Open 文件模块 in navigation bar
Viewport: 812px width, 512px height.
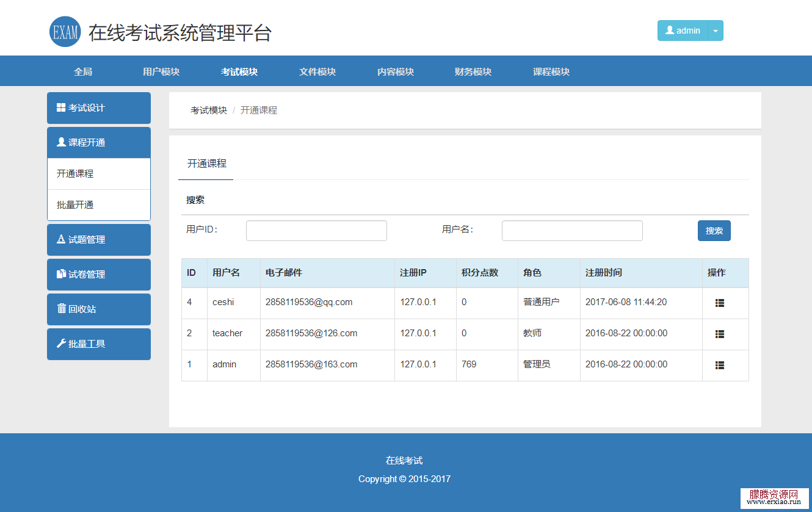[317, 71]
